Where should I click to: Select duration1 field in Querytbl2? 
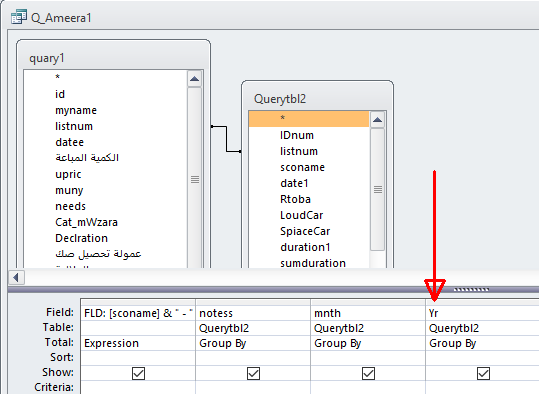pos(309,247)
